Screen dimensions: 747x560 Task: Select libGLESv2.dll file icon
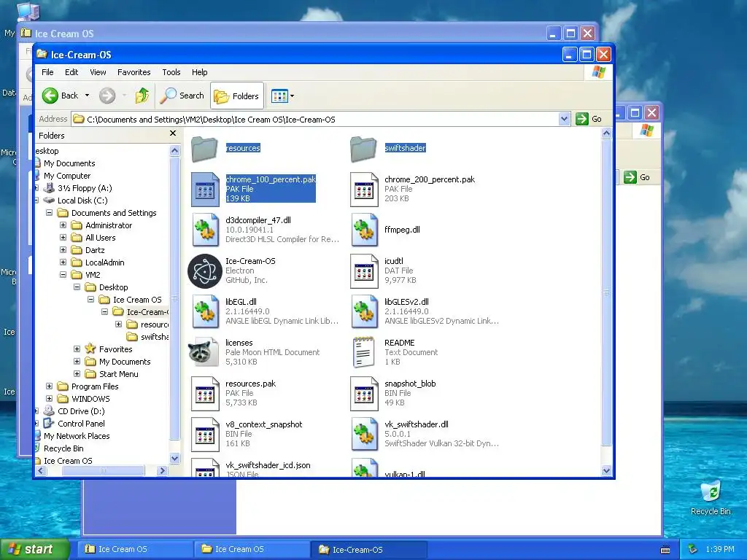(365, 312)
